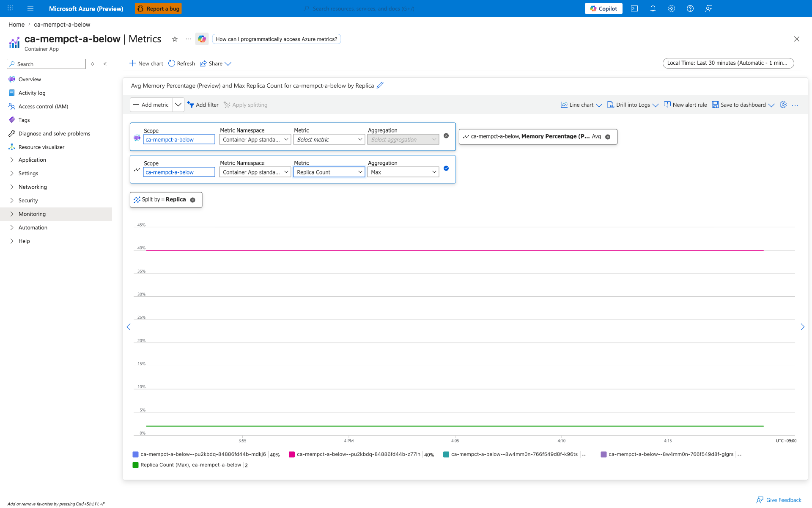Expand the Networking menu section
Screen dimensions: 812x508
pos(56,187)
